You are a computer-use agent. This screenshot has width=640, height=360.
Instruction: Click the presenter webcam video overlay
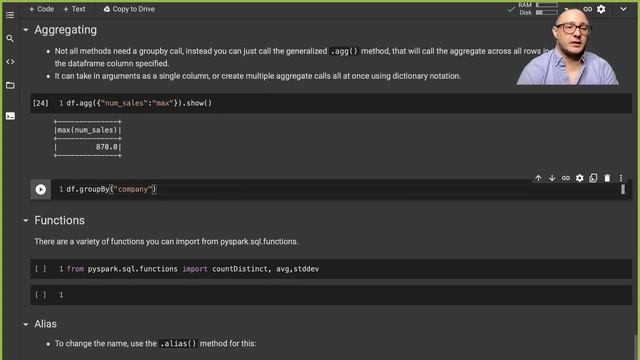567,46
